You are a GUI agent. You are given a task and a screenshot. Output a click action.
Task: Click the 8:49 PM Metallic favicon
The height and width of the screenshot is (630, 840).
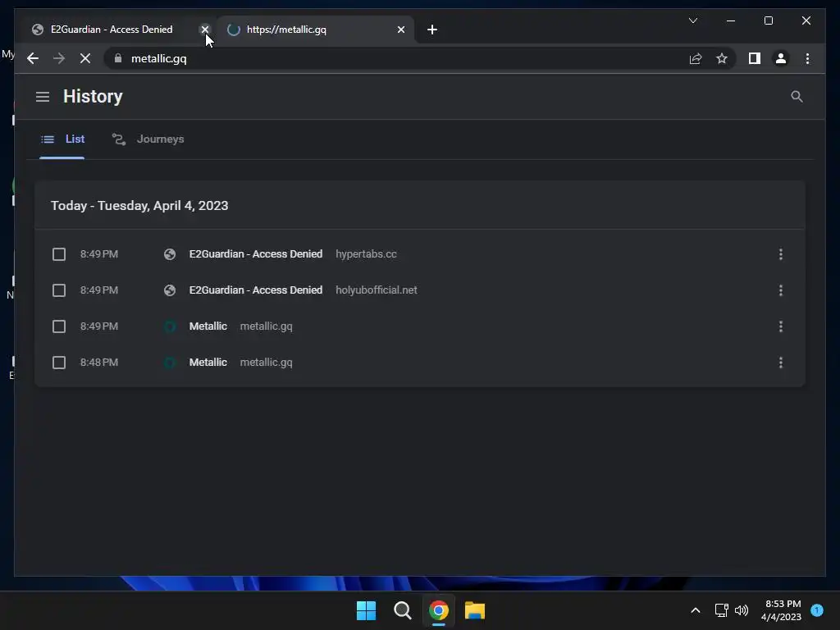(x=170, y=326)
